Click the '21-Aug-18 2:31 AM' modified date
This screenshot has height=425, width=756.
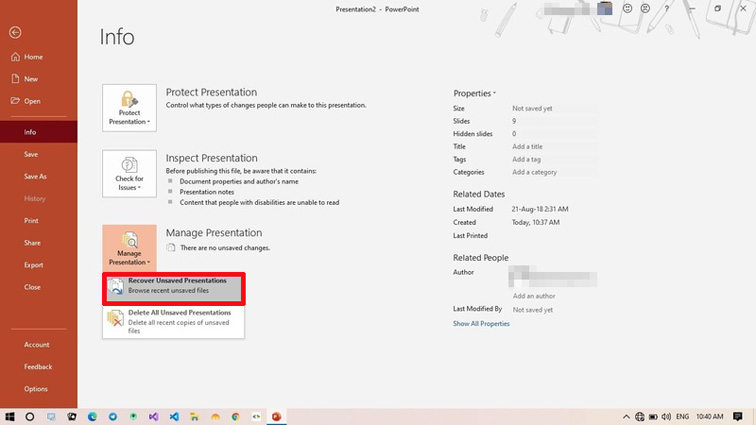540,209
